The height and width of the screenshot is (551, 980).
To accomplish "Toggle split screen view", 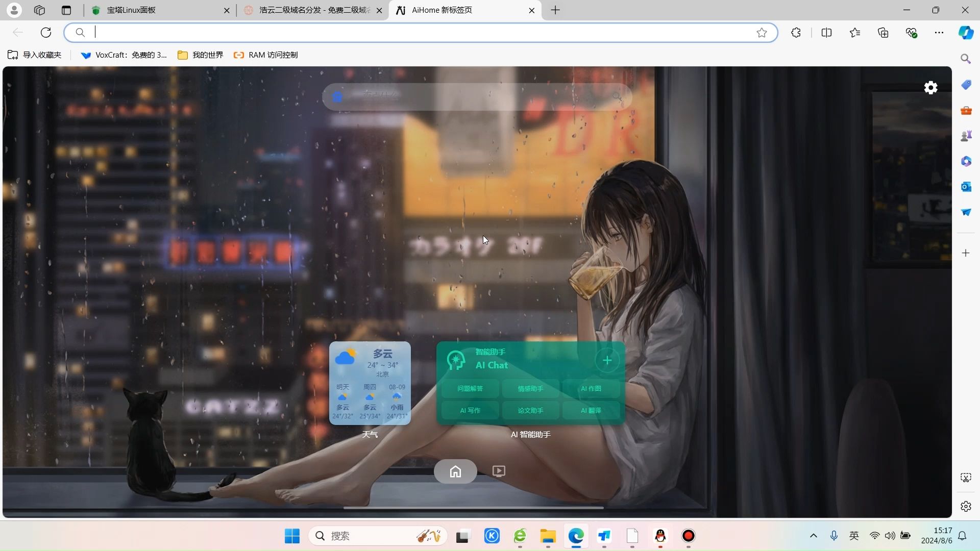I will [x=826, y=33].
